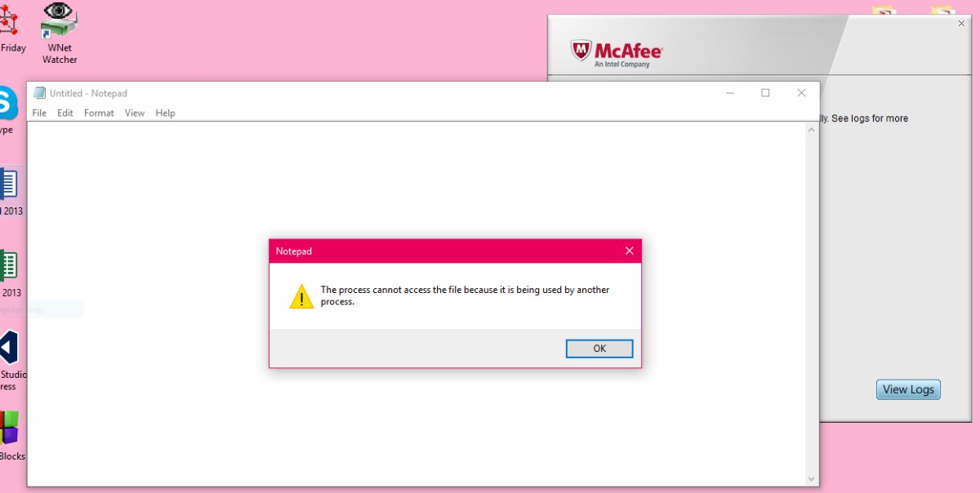Viewport: 980px width, 493px height.
Task: Close the McAfee window
Action: pos(961,23)
